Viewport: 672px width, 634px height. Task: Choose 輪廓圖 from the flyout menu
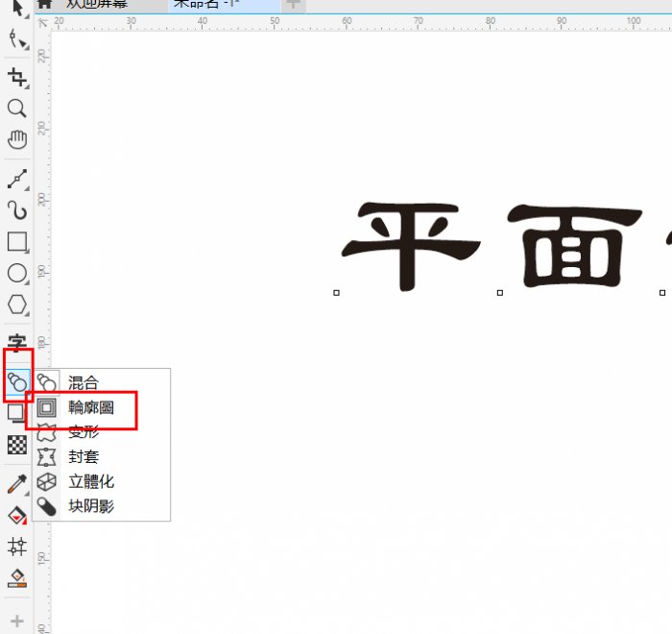tap(90, 407)
